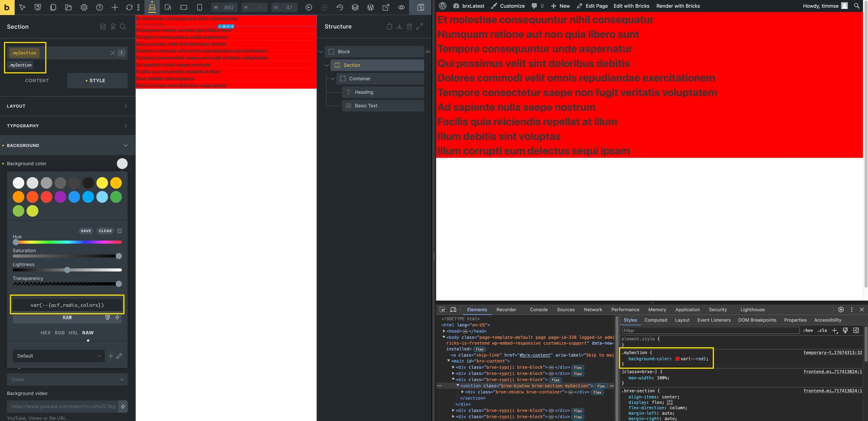Viewport: 868px width, 421px height.
Task: Open the WordPress logo icon in the toolbar
Action: (x=370, y=7)
